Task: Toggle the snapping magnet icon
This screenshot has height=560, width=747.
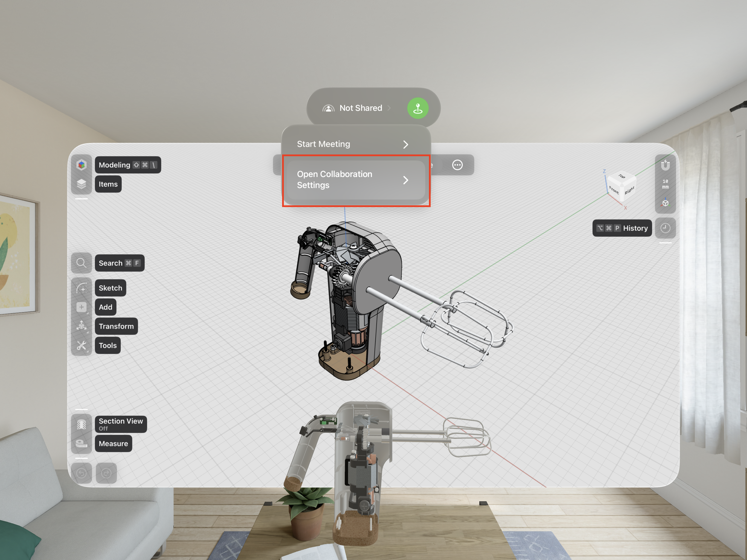Action: click(x=665, y=165)
